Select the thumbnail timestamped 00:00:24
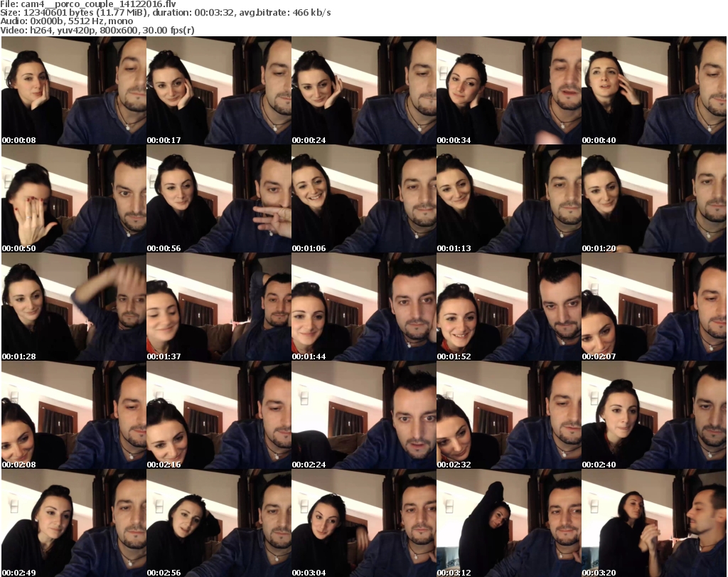The height and width of the screenshot is (577, 728). (363, 90)
